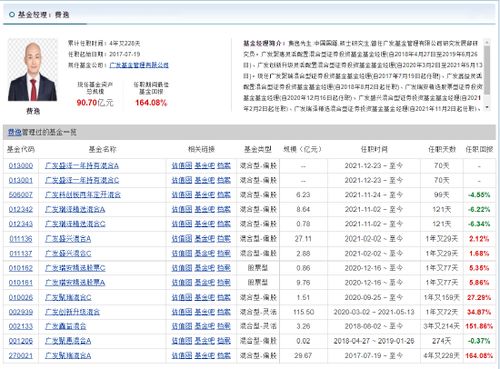Open 广发鑫益混合 fund name link

pyautogui.click(x=66, y=326)
